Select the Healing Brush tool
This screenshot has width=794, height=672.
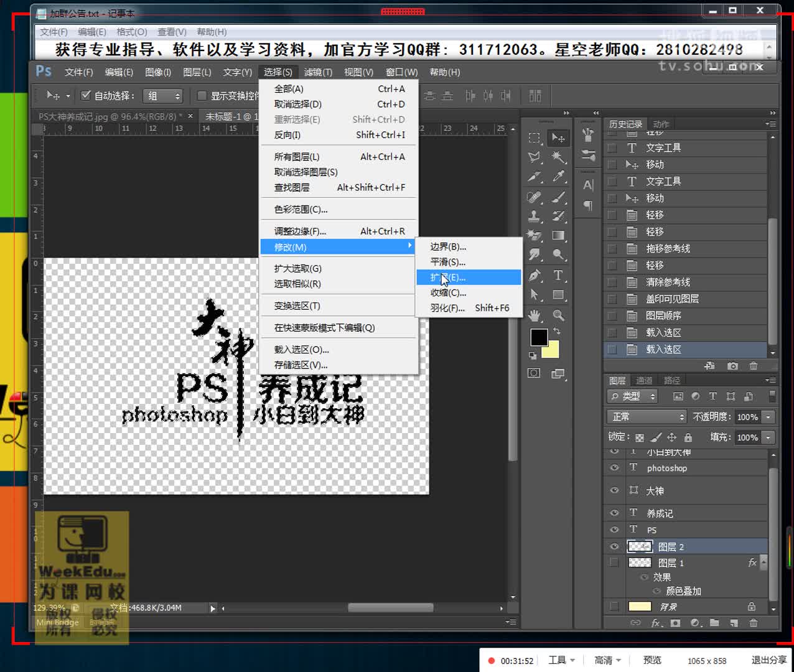(535, 197)
